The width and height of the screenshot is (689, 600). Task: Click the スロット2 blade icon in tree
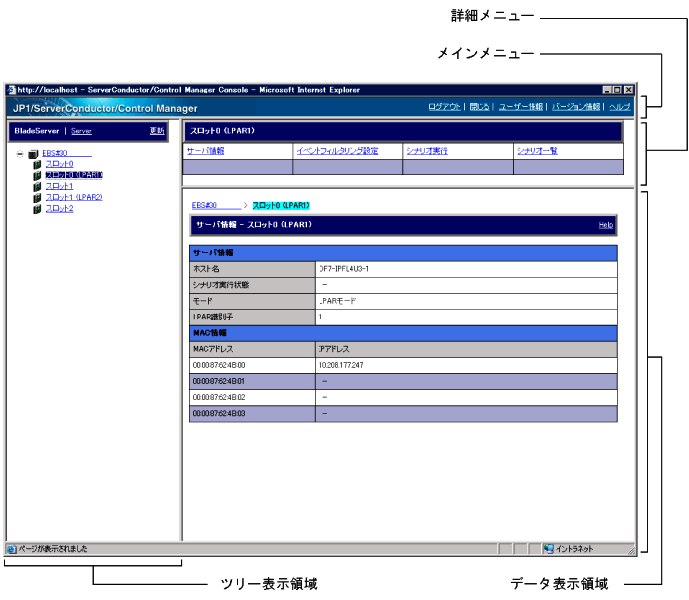tap(37, 208)
